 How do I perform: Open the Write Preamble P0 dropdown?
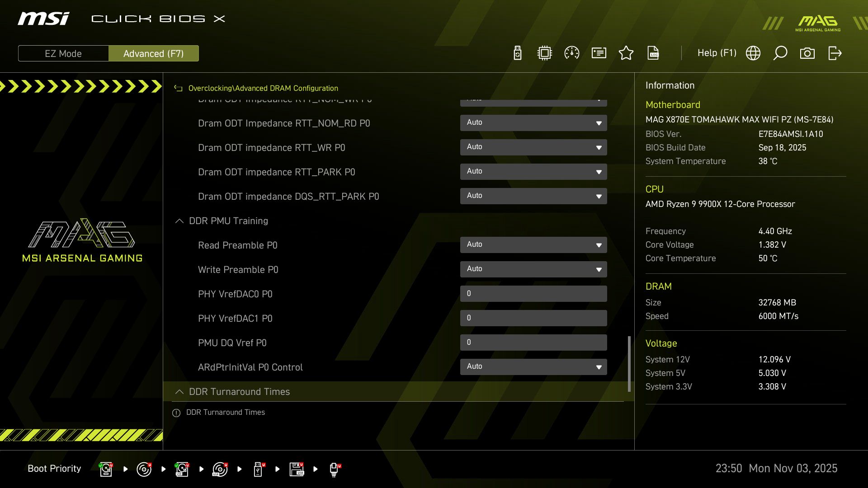pos(533,269)
